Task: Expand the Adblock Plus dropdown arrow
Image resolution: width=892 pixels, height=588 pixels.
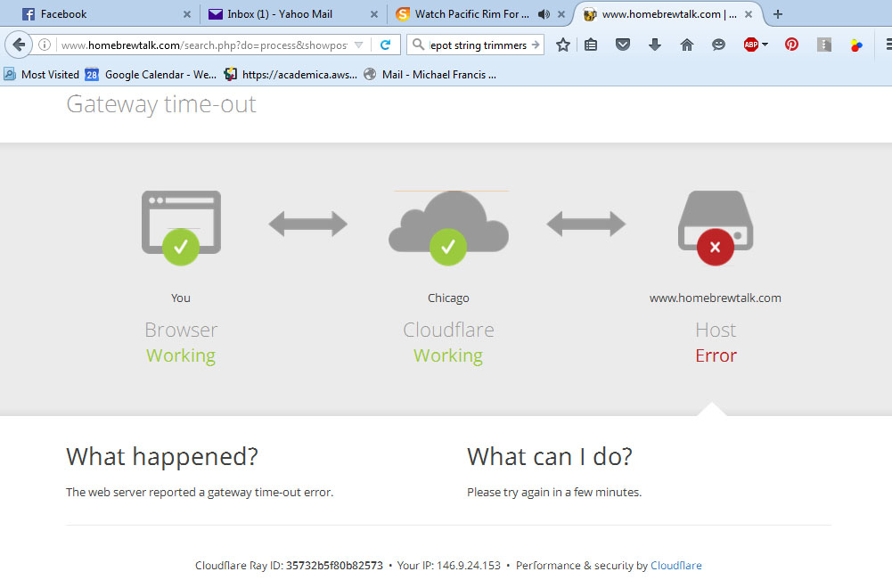Action: (765, 45)
